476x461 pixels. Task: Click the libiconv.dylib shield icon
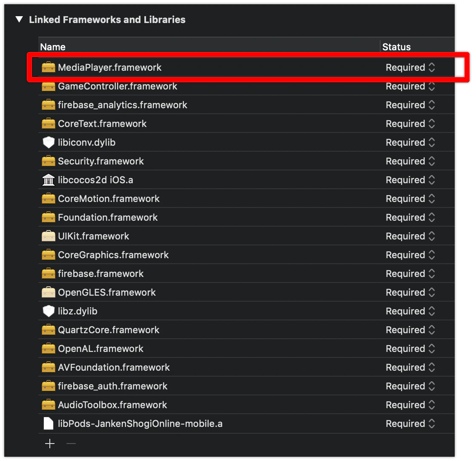(x=48, y=142)
